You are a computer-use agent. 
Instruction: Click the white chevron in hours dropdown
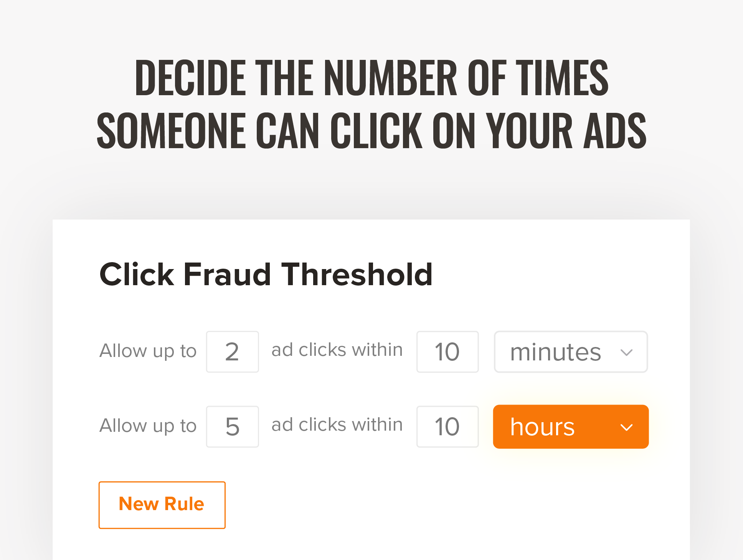point(626,427)
